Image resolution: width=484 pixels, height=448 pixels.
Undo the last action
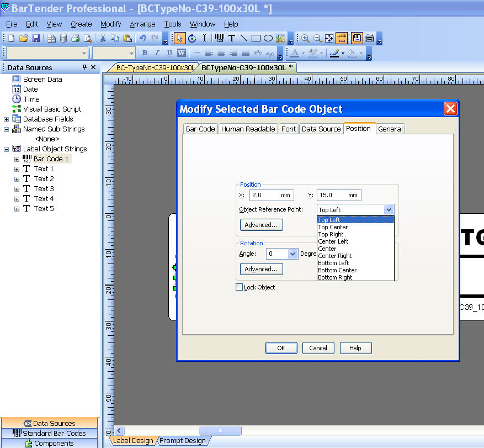[x=142, y=38]
